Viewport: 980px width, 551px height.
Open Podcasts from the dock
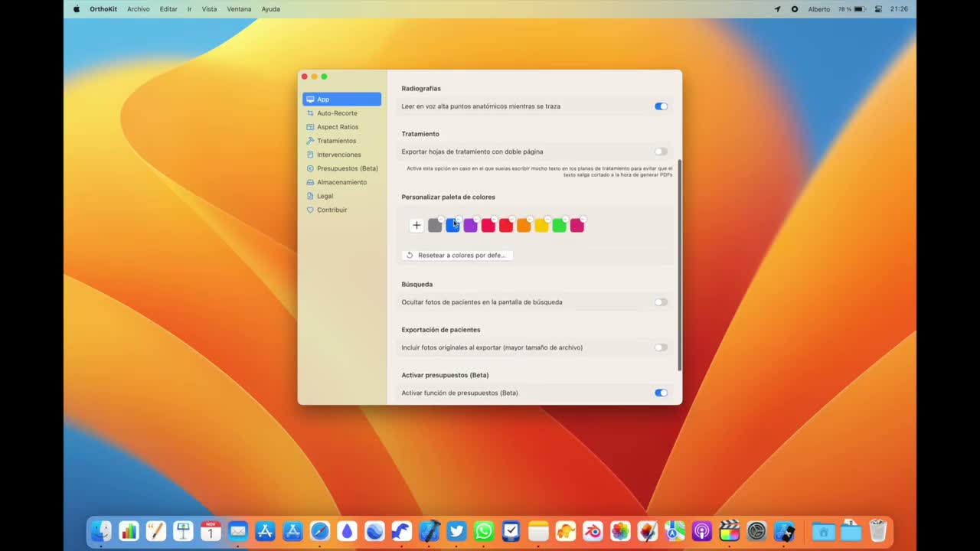tap(702, 530)
